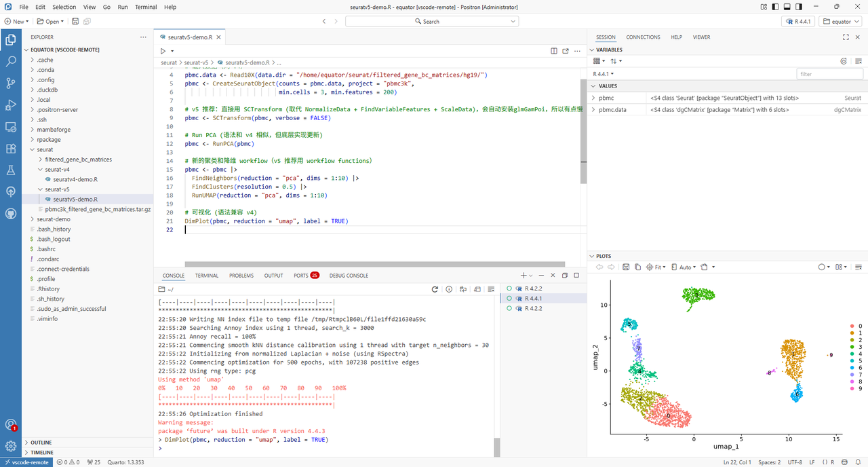
Task: Open the Run menu
Action: [123, 7]
